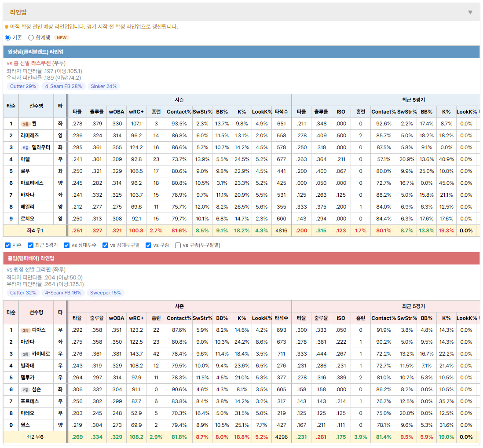Screen dimensions: 483x448
Task: Click the 4-Seam FB 28% pitch chip
Action: (63, 86)
